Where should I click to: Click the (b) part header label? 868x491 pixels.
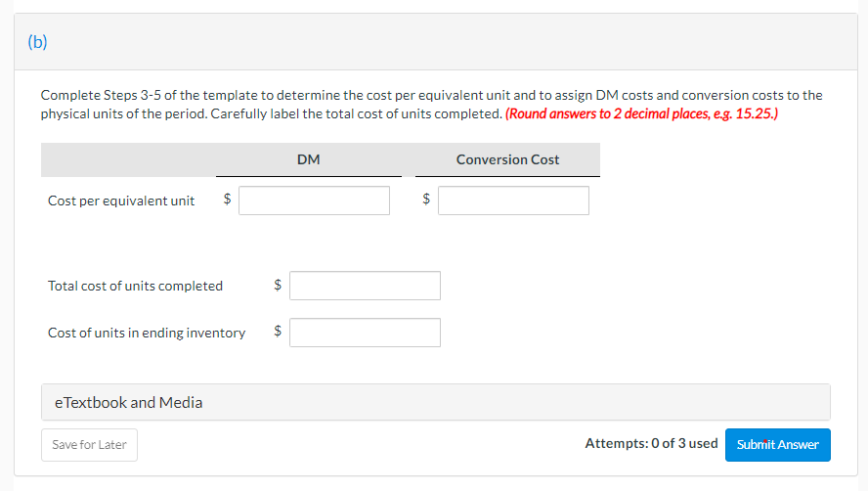pyautogui.click(x=37, y=42)
